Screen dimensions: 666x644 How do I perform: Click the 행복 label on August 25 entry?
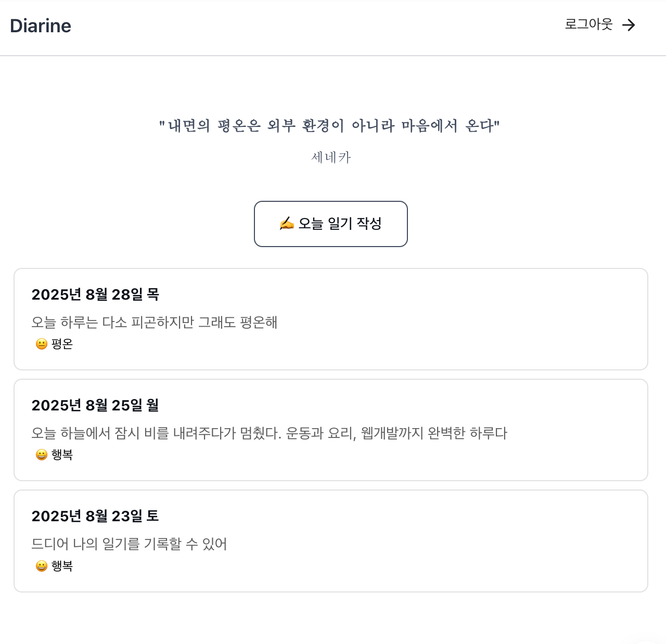[x=62, y=455]
